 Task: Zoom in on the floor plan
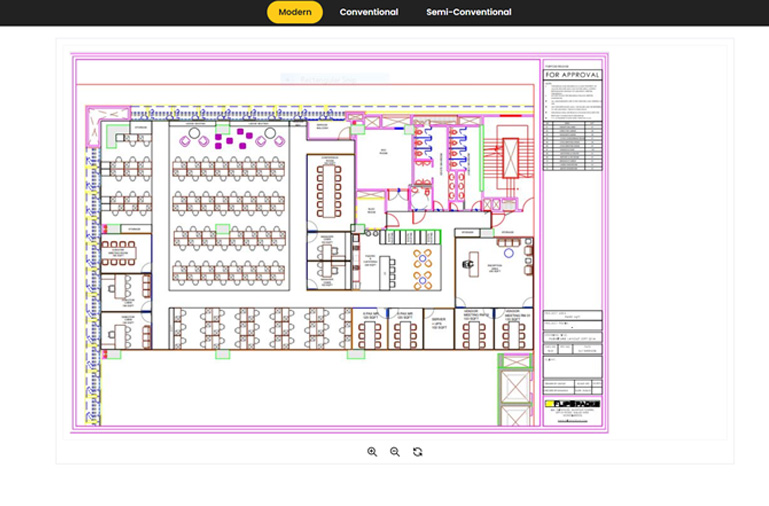tap(372, 452)
